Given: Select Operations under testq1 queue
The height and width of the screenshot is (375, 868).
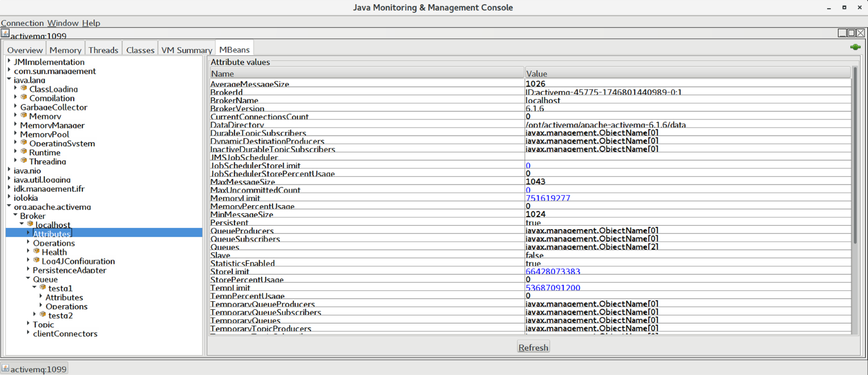Looking at the screenshot, I should pyautogui.click(x=66, y=306).
